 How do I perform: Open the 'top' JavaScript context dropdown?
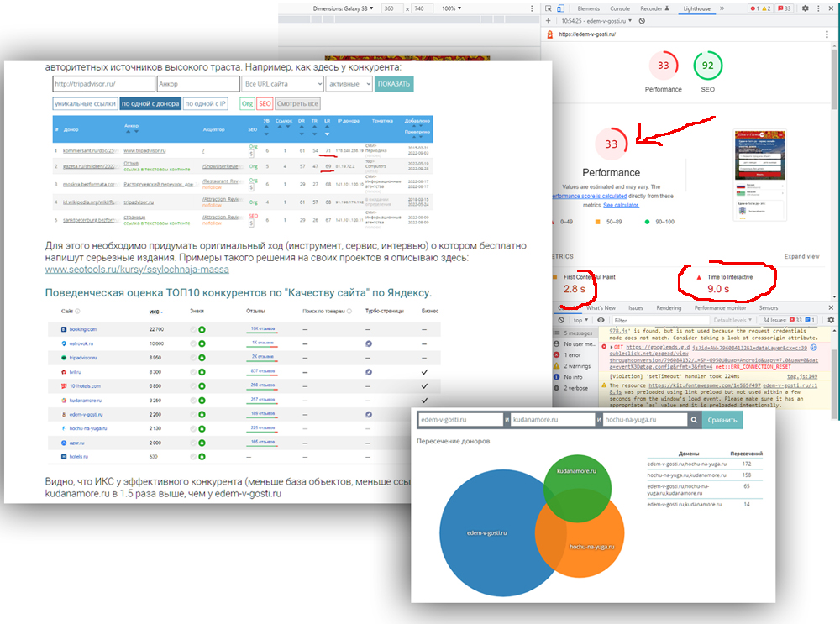click(580, 320)
